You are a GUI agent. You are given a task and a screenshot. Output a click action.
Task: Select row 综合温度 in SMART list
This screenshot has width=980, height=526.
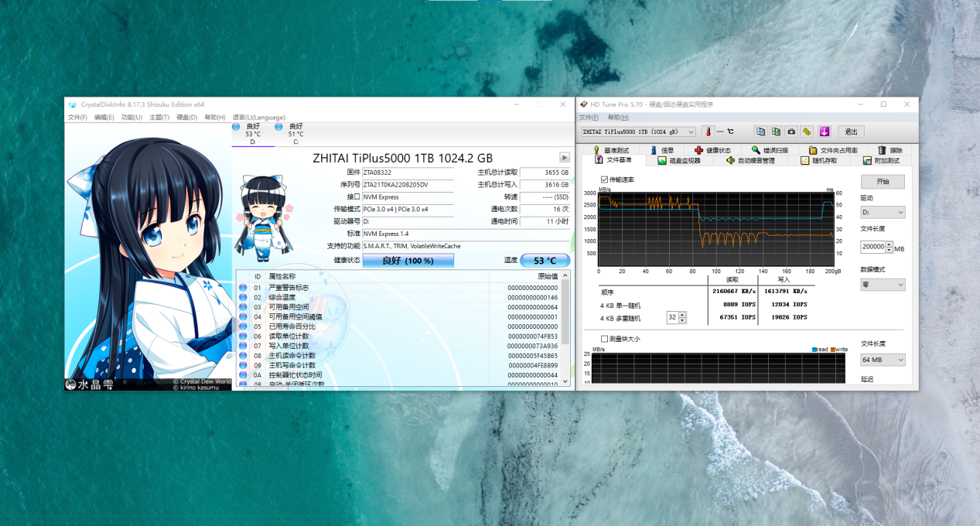398,297
